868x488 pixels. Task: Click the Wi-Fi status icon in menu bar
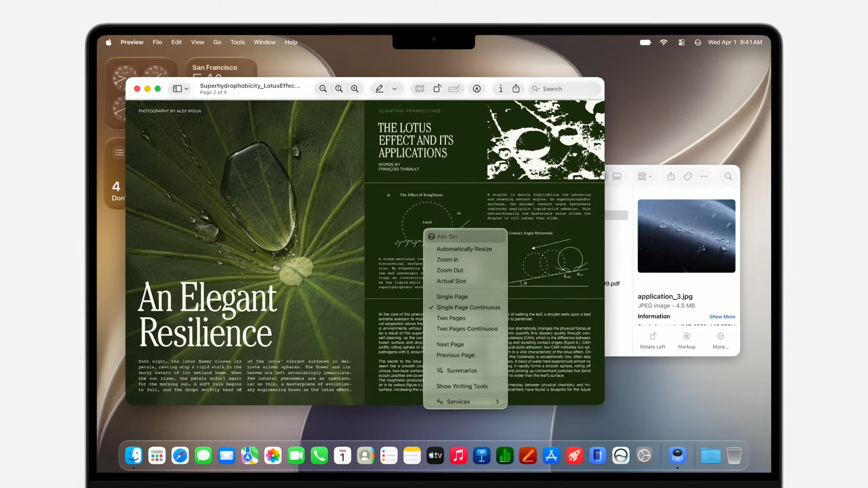point(664,42)
